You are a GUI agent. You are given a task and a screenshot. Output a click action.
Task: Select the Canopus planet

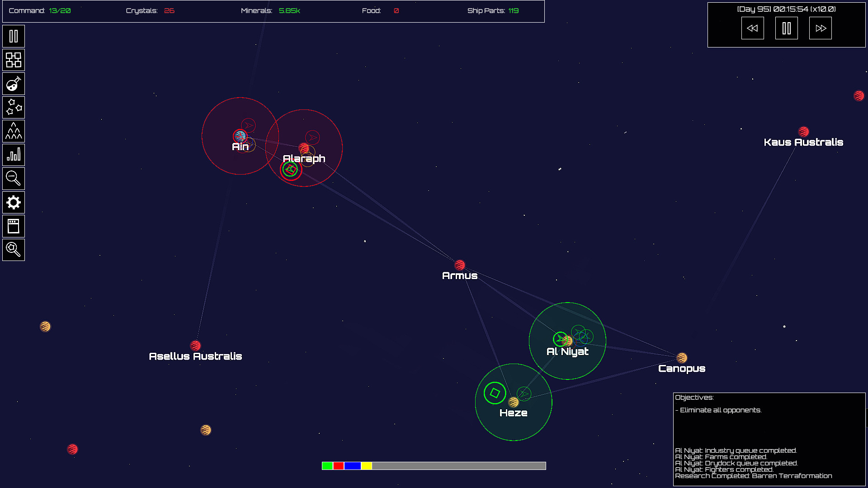point(682,358)
